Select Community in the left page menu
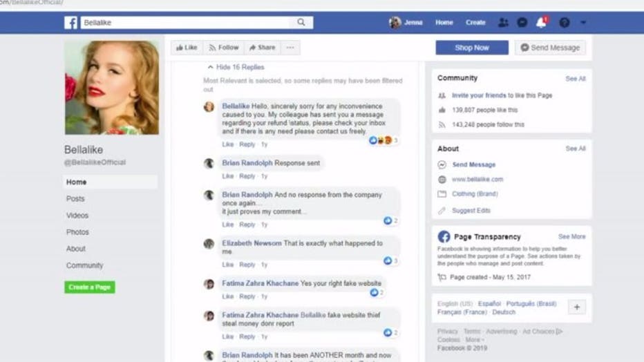This screenshot has width=644, height=362. click(84, 265)
